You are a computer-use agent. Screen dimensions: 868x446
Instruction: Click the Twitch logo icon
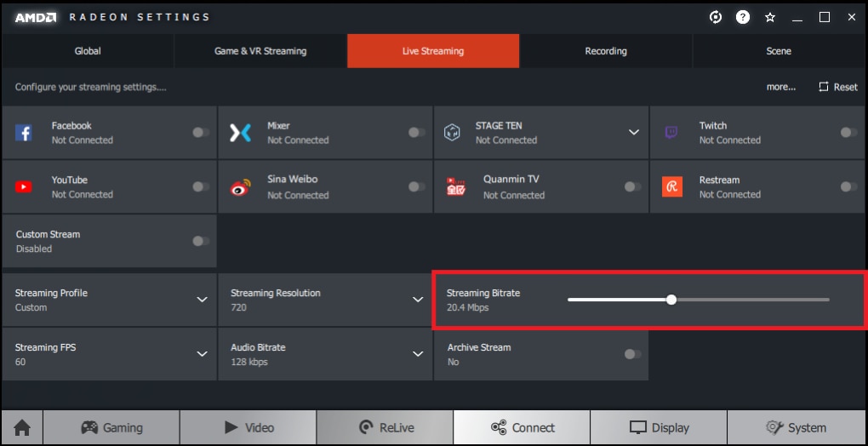point(671,133)
